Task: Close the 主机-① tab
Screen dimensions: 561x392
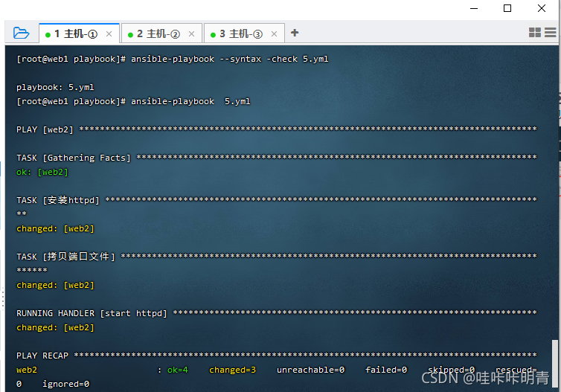Action: (109, 34)
